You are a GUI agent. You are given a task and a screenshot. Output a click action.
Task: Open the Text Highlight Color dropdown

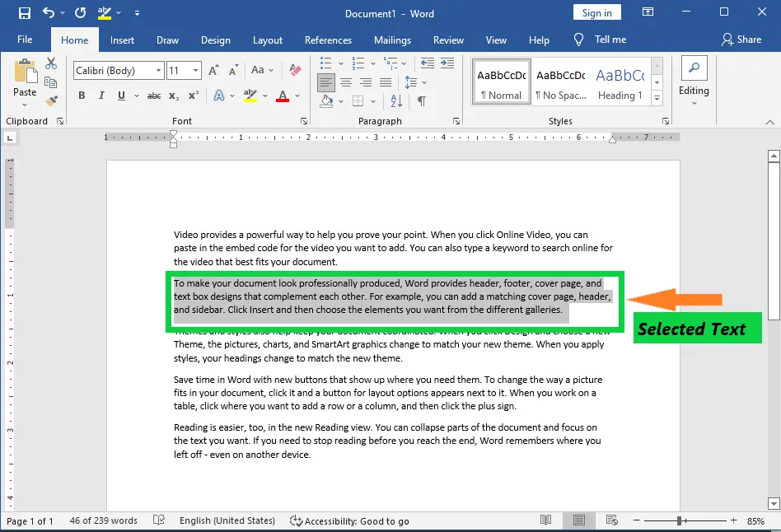pos(264,96)
